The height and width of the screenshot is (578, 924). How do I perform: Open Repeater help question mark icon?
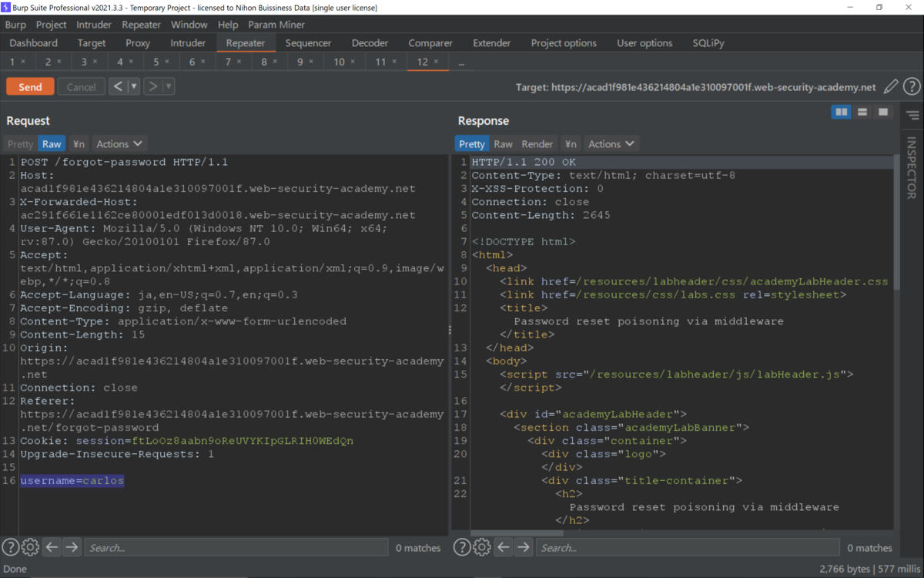pyautogui.click(x=912, y=87)
